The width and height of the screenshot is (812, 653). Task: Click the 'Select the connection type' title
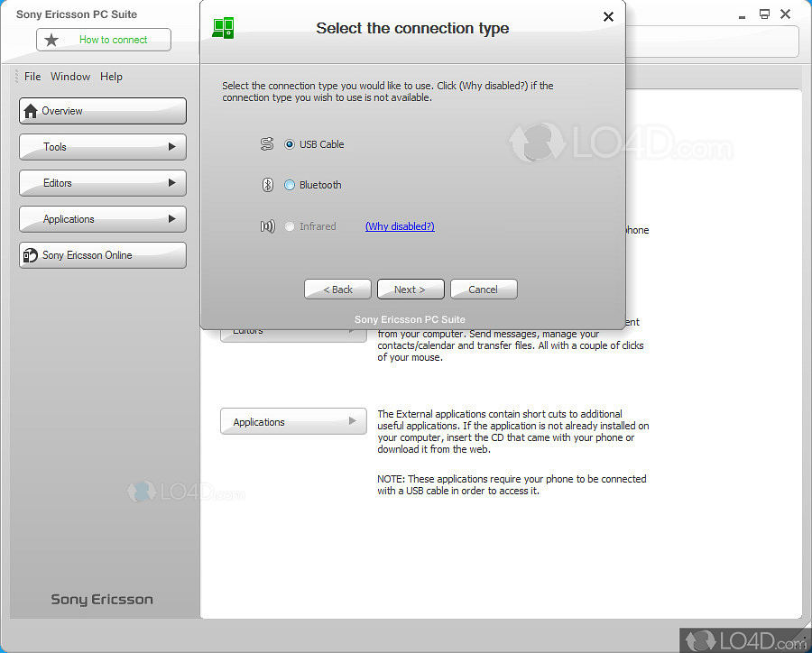coord(412,28)
